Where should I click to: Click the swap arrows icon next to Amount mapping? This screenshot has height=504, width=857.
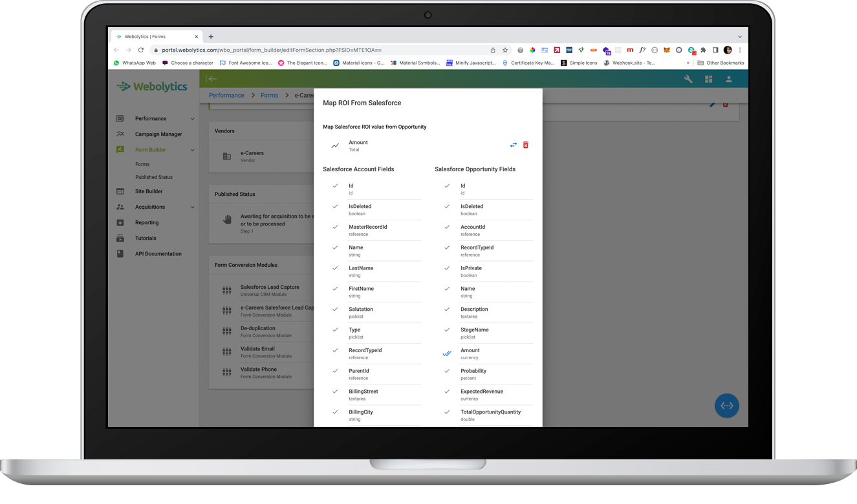click(513, 145)
